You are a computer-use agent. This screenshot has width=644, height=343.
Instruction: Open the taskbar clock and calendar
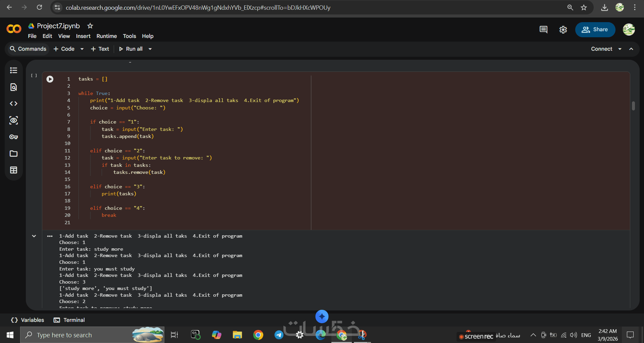608,335
